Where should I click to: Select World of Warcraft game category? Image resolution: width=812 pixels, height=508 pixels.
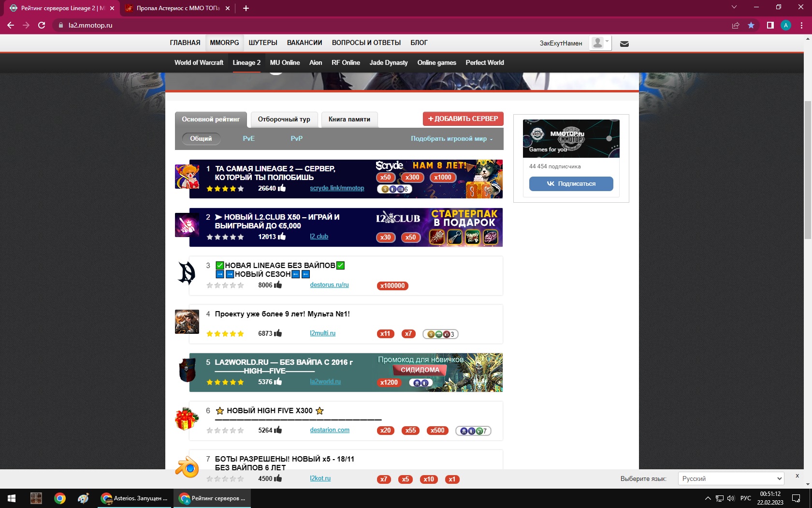[199, 62]
